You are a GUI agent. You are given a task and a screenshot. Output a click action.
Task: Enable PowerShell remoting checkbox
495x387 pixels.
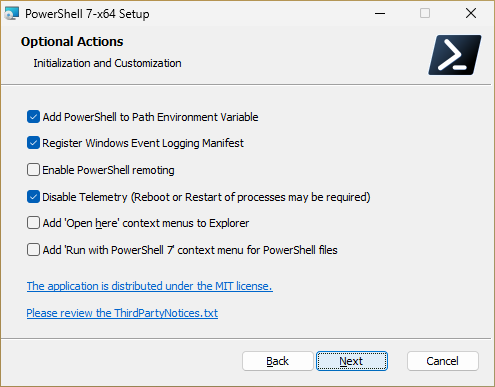click(x=33, y=170)
